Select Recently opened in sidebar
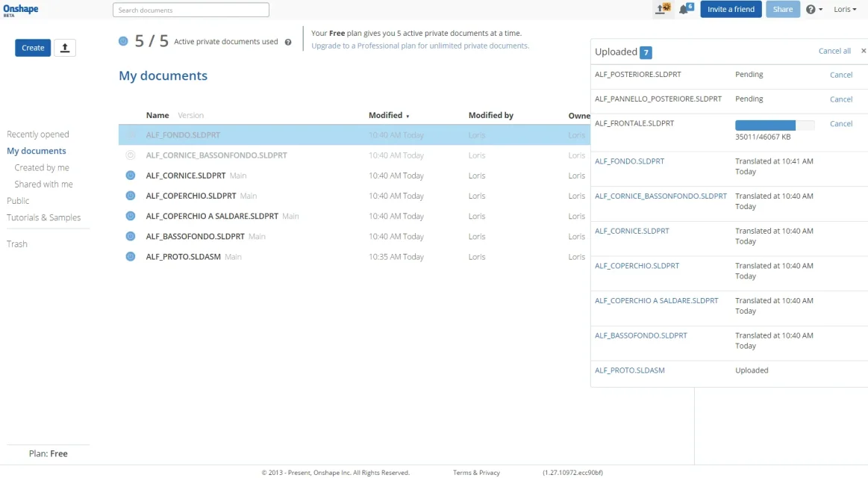This screenshot has width=868, height=478. click(x=38, y=134)
